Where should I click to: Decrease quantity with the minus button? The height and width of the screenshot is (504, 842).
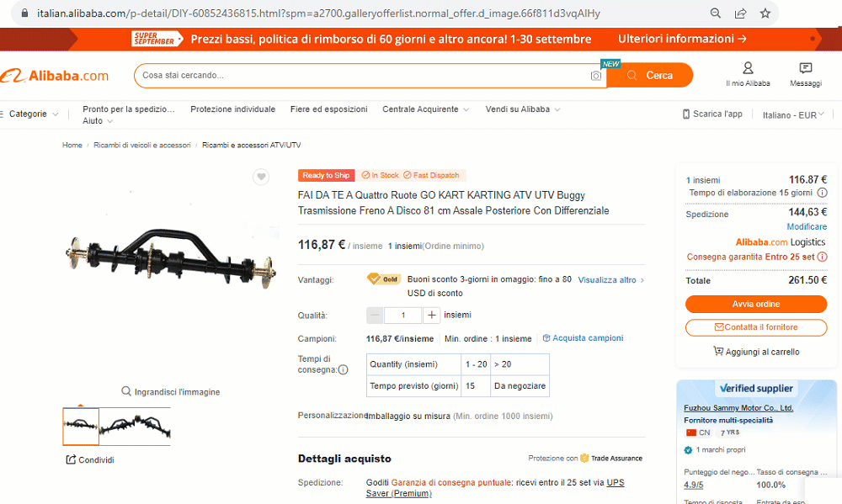pos(375,315)
